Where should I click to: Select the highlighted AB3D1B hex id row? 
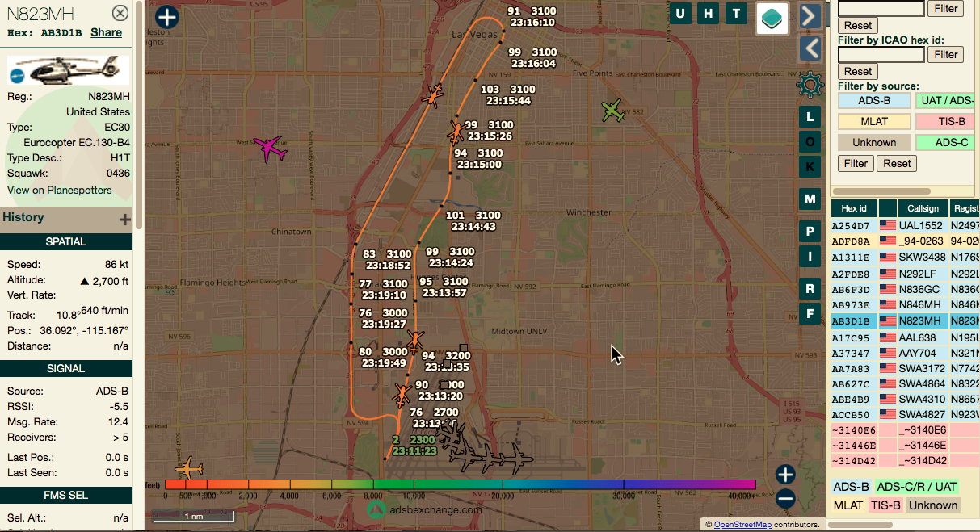click(906, 320)
